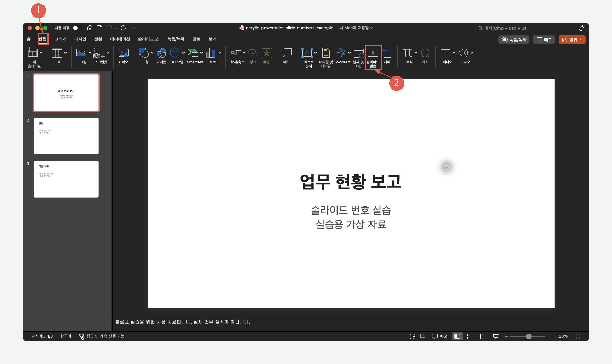Image resolution: width=612 pixels, height=364 pixels.
Task: Open the 디자인 design tab
Action: (x=80, y=39)
